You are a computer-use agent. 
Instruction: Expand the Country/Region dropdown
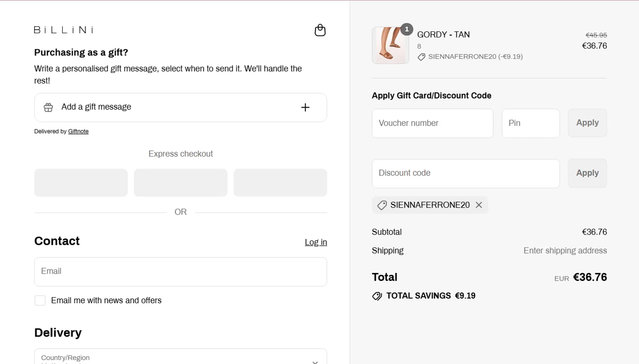click(181, 357)
